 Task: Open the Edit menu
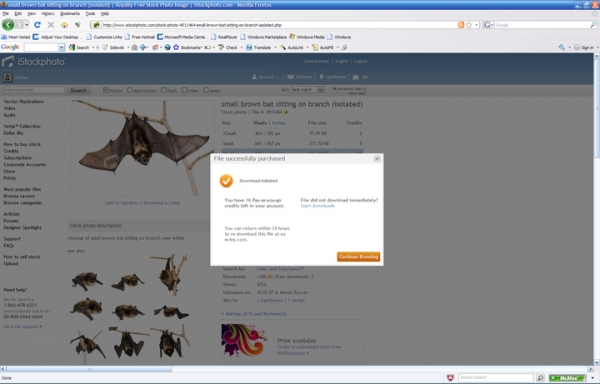click(x=18, y=14)
